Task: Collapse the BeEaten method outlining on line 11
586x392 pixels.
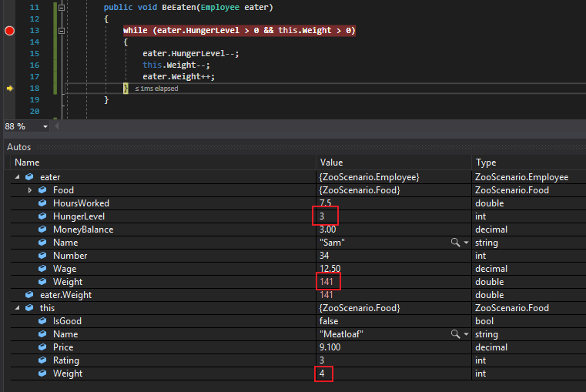Action: (x=62, y=7)
